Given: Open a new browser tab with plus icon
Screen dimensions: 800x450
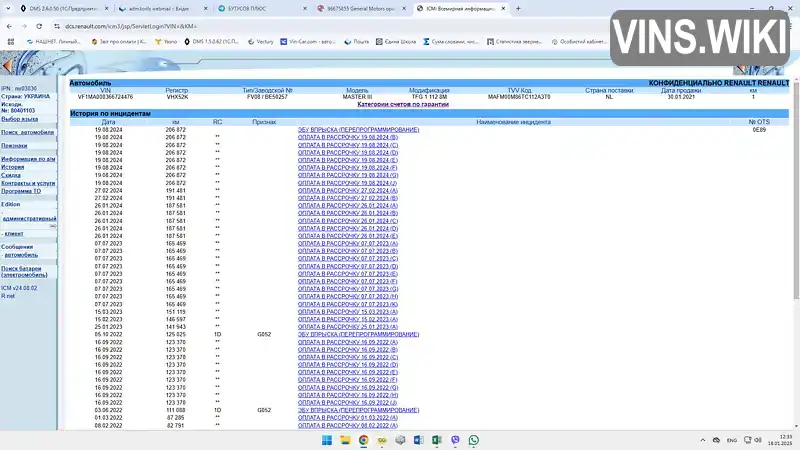Looking at the screenshot, I should click(518, 8).
